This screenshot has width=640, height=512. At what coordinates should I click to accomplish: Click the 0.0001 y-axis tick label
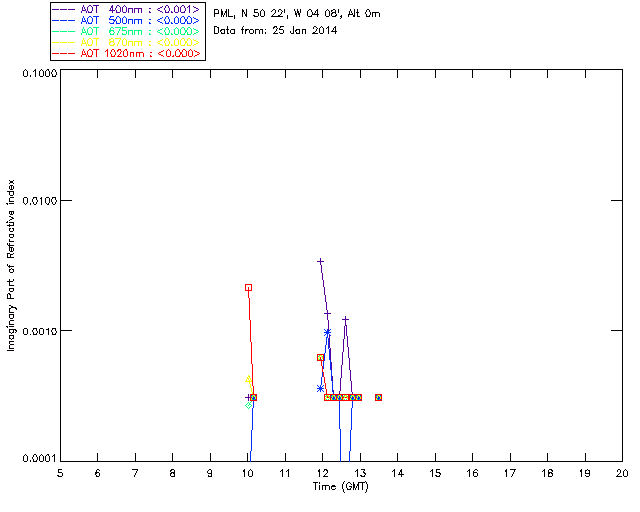[40, 459]
